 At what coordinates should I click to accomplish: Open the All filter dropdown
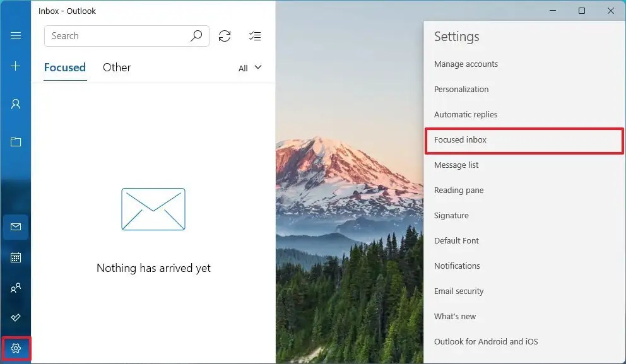coord(250,68)
